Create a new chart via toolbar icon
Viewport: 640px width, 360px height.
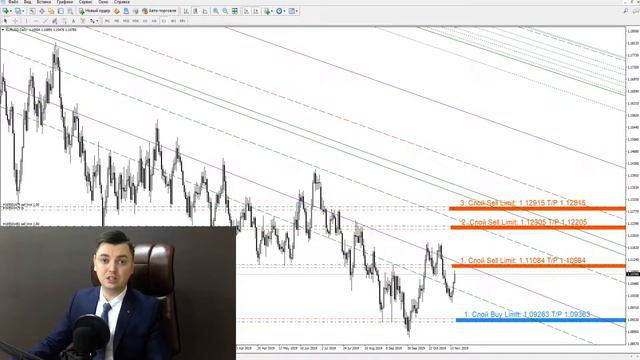[6, 11]
